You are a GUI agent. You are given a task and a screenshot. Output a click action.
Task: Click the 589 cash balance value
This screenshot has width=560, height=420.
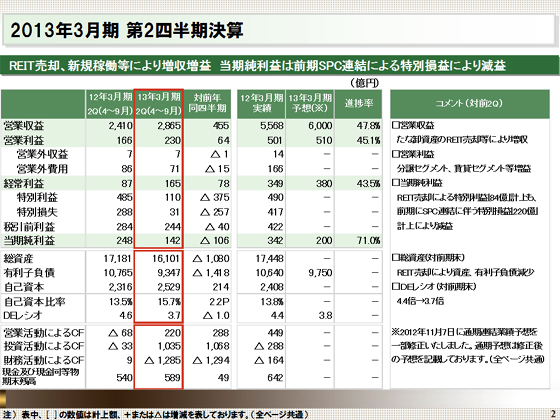[172, 378]
